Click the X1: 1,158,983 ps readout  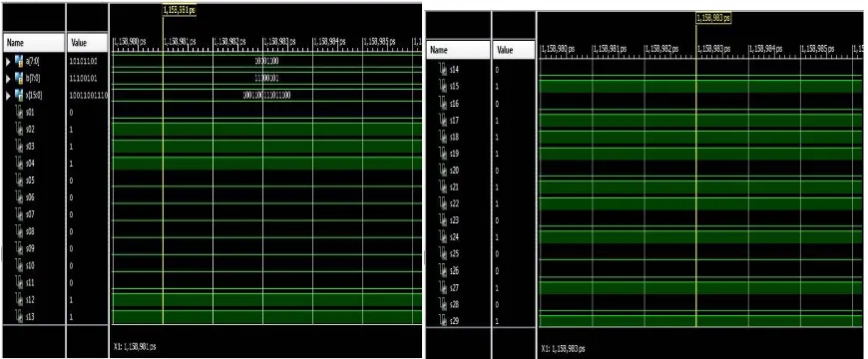coord(563,349)
